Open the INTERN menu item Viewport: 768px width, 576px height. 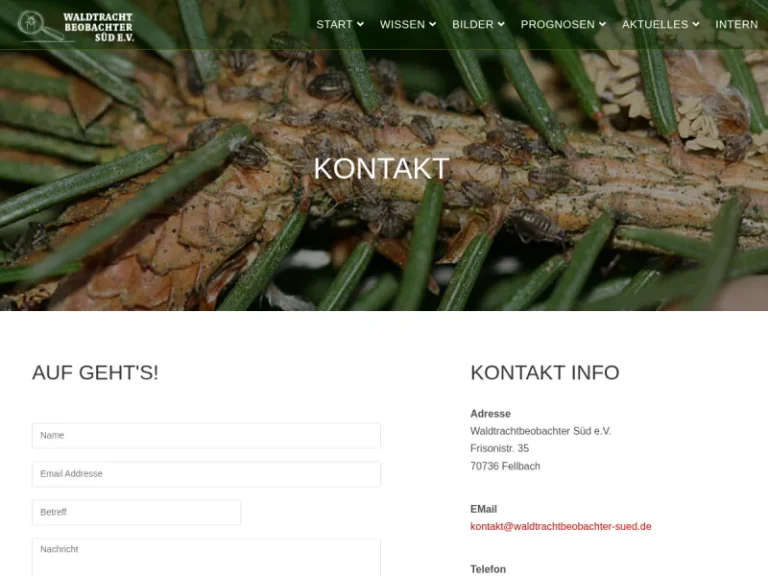pyautogui.click(x=736, y=24)
